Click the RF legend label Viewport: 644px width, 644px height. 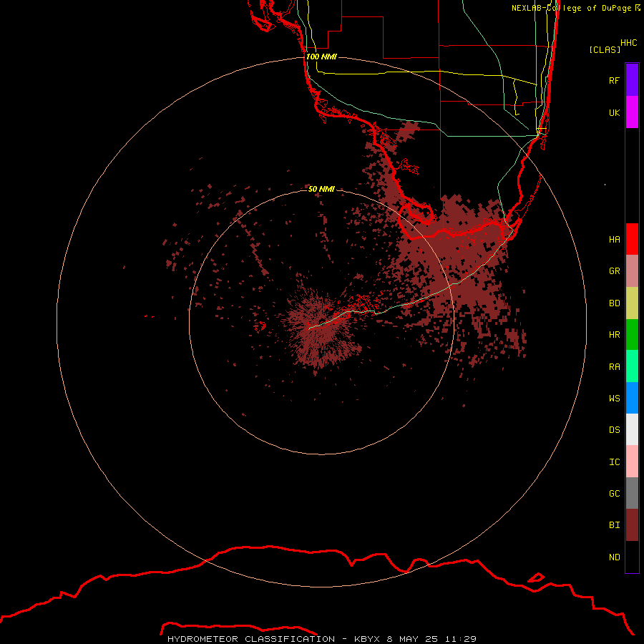(x=614, y=80)
